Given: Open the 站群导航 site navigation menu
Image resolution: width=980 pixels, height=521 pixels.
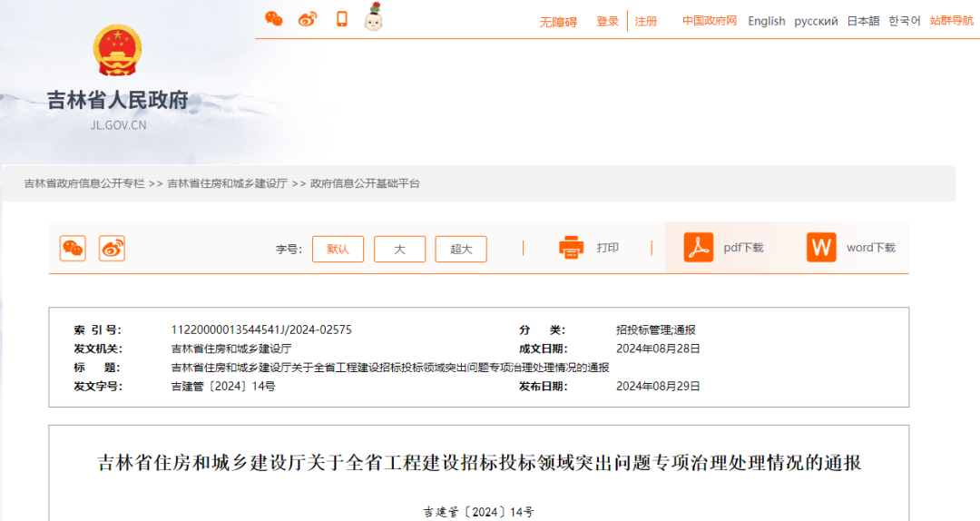Looking at the screenshot, I should tap(951, 21).
